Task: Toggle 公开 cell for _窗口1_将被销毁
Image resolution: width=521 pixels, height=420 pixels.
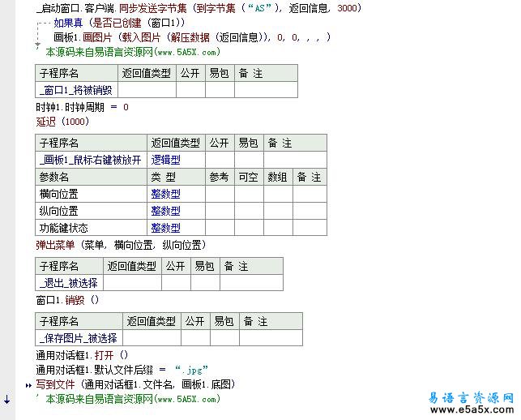Action: click(190, 90)
